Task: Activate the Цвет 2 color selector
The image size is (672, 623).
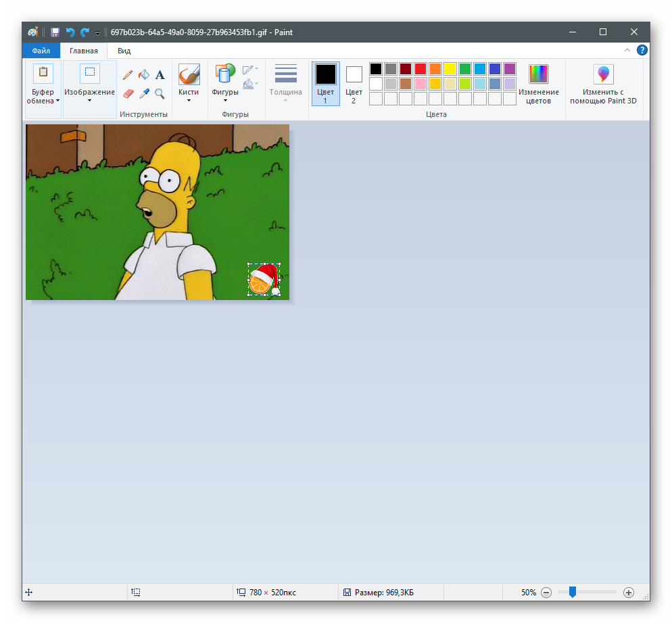Action: [x=354, y=83]
